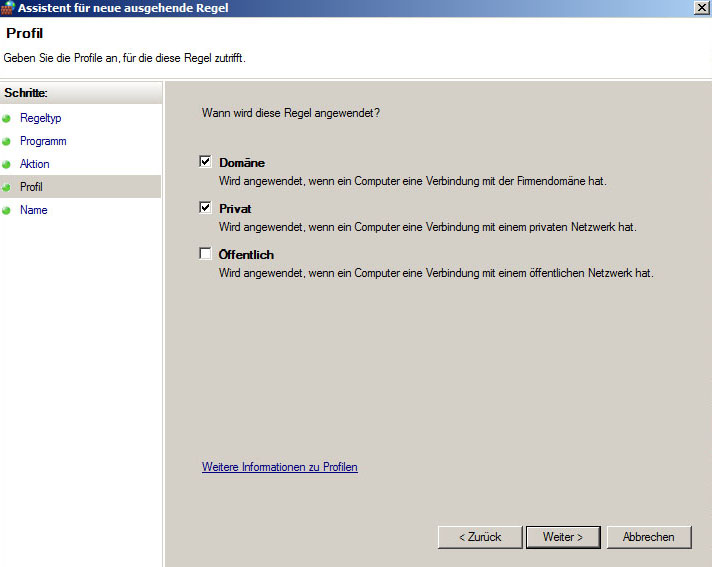The height and width of the screenshot is (567, 712).
Task: Click the green bullet next to Name
Action: click(7, 210)
